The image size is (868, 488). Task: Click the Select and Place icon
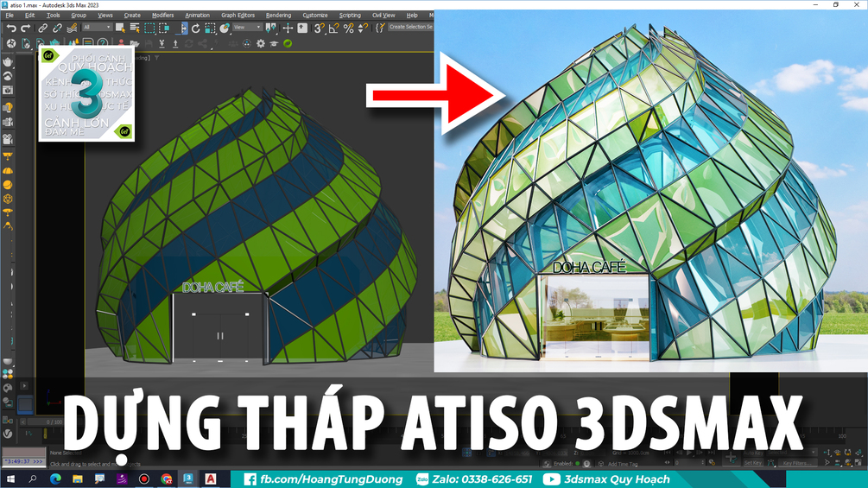pyautogui.click(x=225, y=28)
